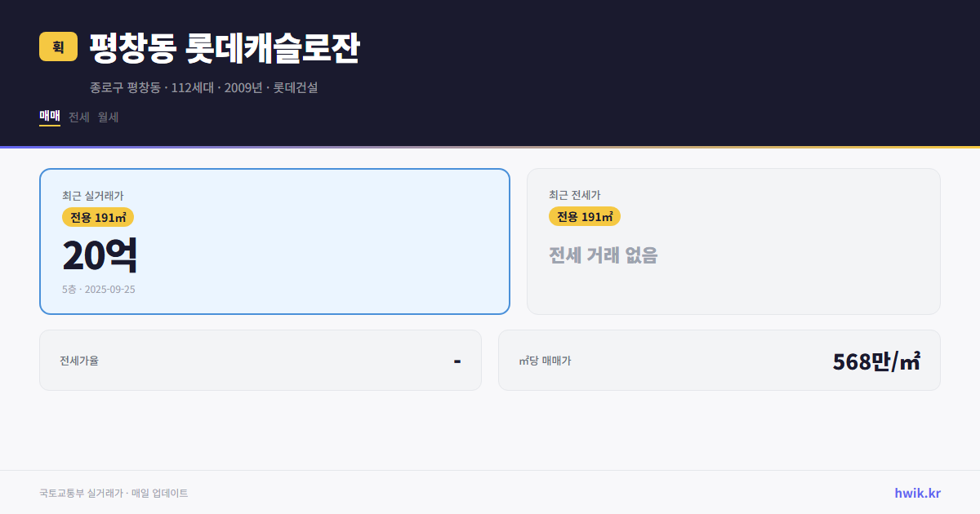Select the 최근 실거래가 highlighted card

(274, 241)
